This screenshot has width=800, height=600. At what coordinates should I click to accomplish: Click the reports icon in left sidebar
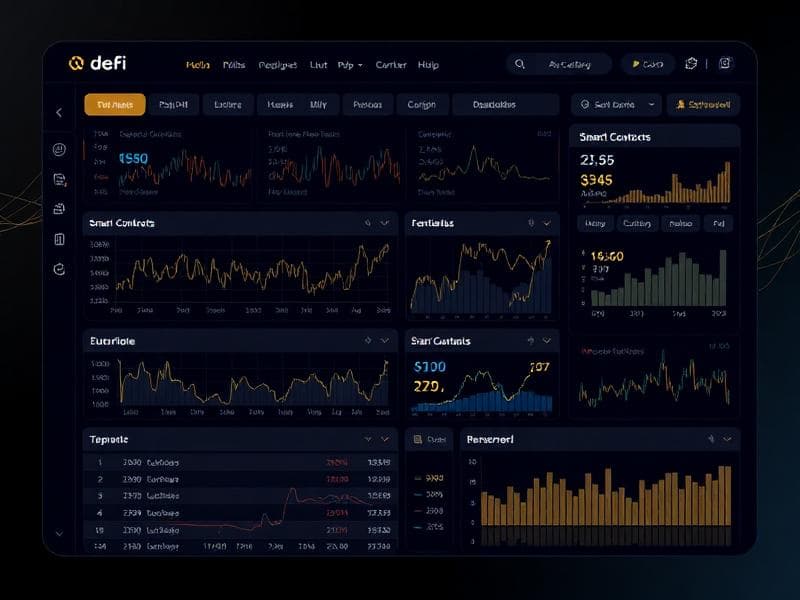click(x=58, y=238)
